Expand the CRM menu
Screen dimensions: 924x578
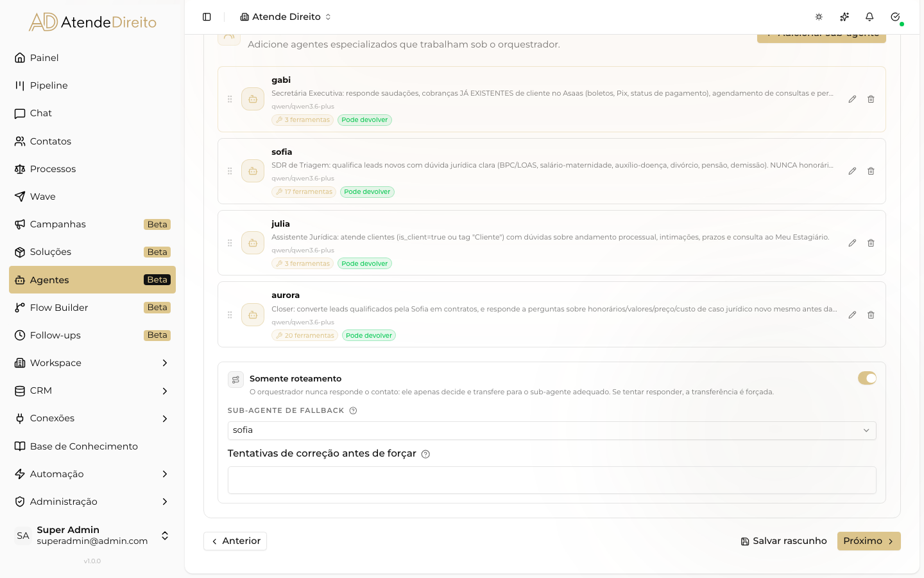click(92, 390)
